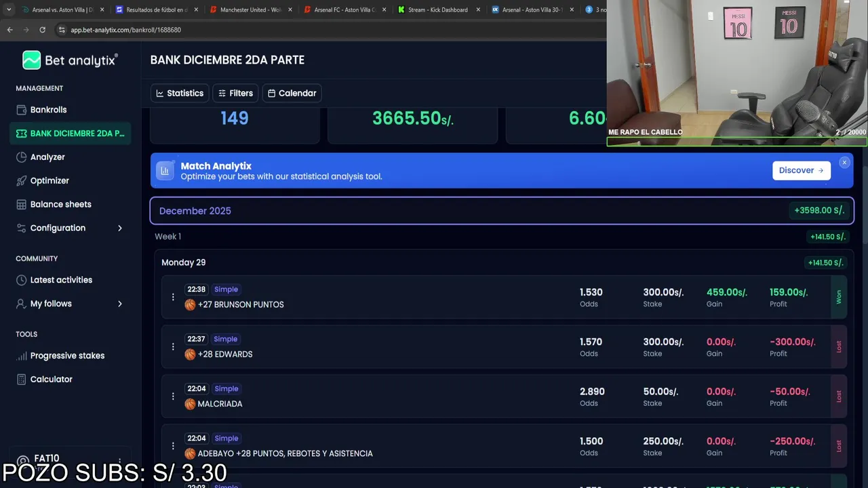The image size is (868, 488).
Task: Open the Optimizer page
Action: point(50,181)
